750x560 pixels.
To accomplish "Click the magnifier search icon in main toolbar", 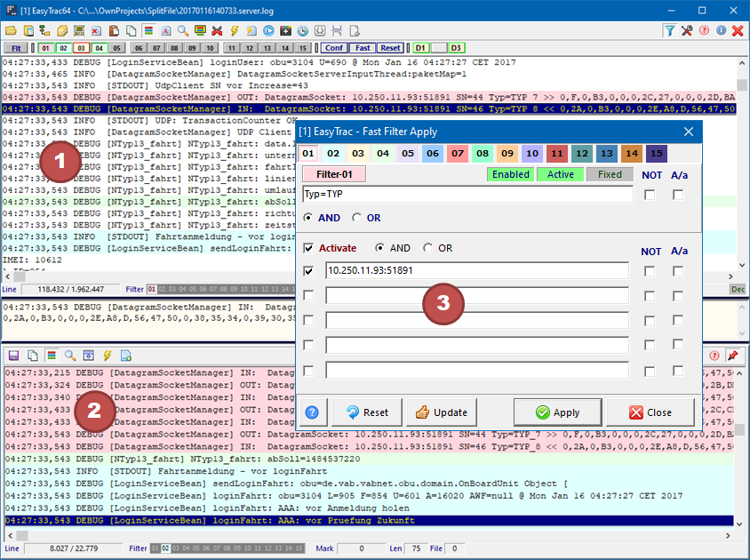I will [x=183, y=31].
